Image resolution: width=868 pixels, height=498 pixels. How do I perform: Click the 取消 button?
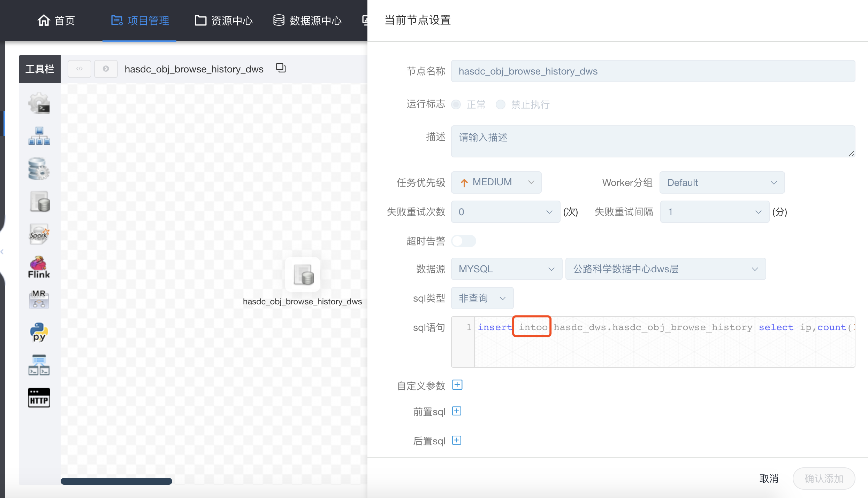click(769, 478)
